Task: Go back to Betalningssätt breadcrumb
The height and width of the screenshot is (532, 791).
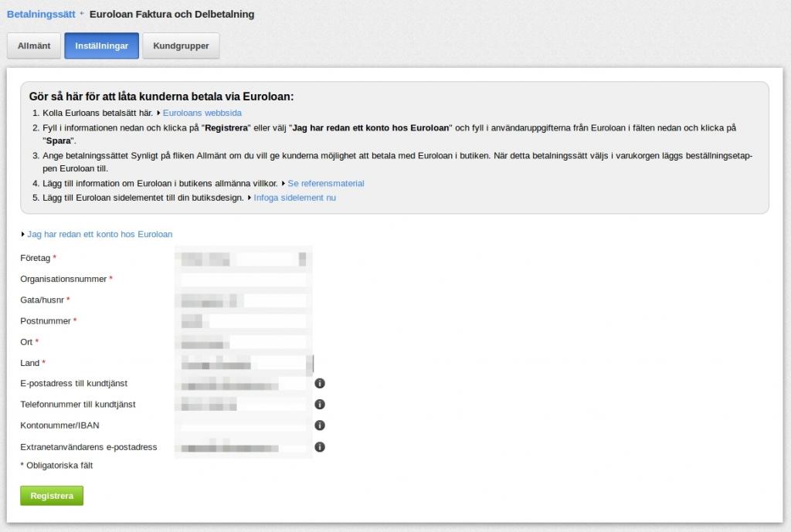Action: tap(41, 14)
